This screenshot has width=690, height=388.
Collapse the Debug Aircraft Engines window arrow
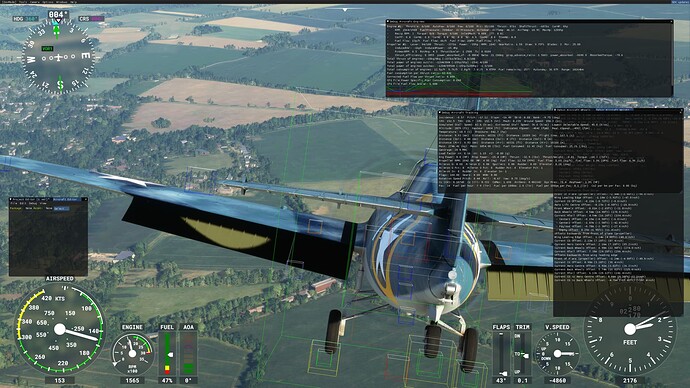[388, 21]
